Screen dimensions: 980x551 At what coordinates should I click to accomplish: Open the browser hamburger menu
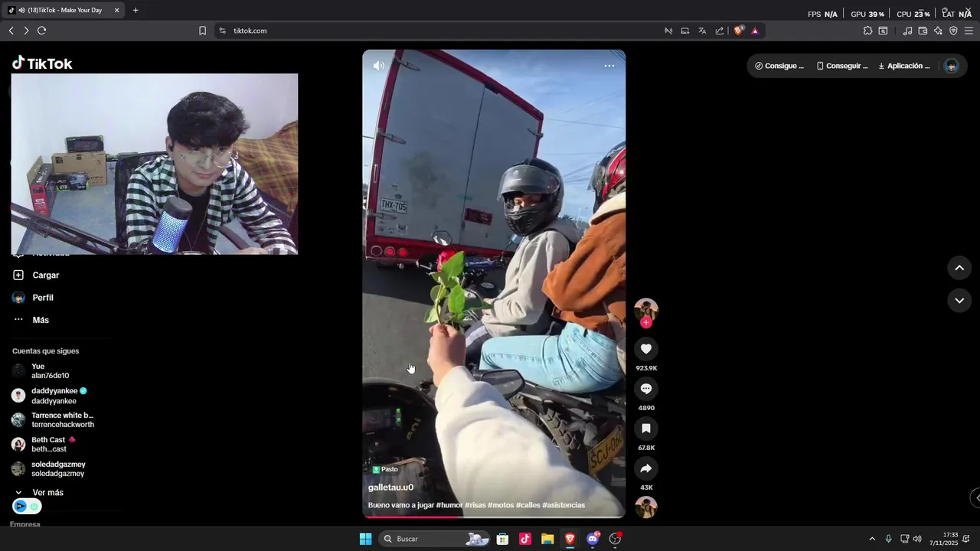point(969,31)
